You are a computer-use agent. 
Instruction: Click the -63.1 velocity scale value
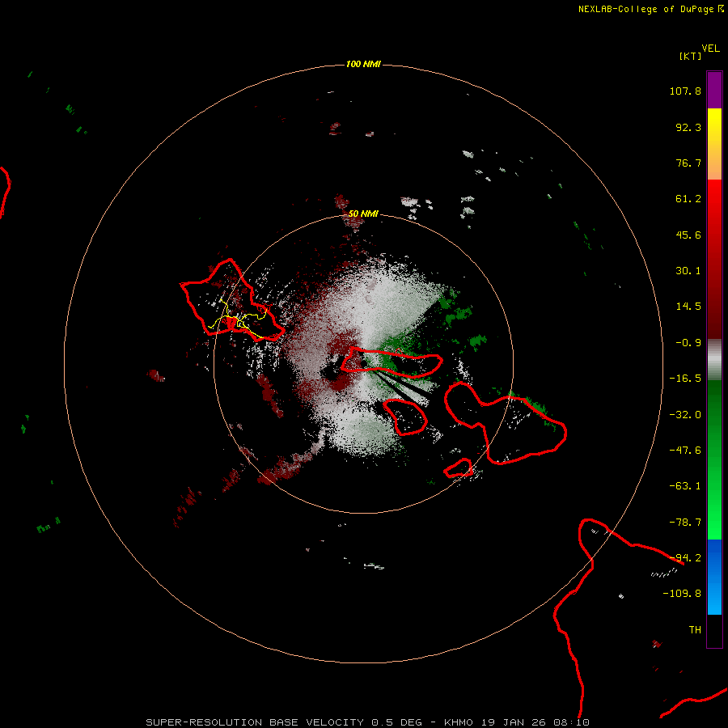point(685,486)
